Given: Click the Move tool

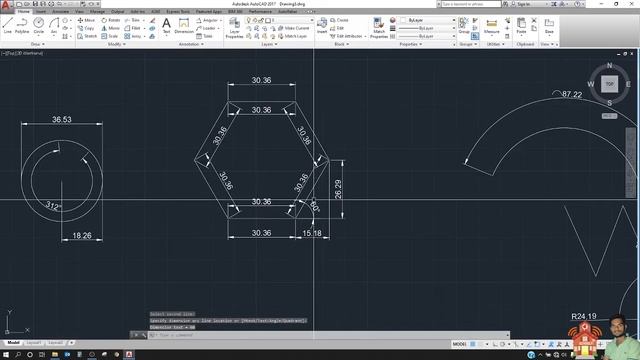Looking at the screenshot, I should pyautogui.click(x=86, y=20).
